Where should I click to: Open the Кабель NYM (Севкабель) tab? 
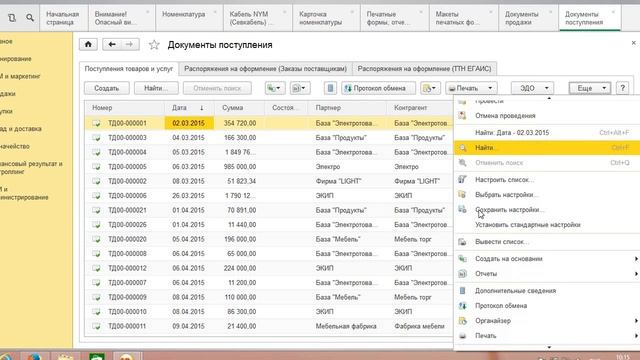pos(258,18)
